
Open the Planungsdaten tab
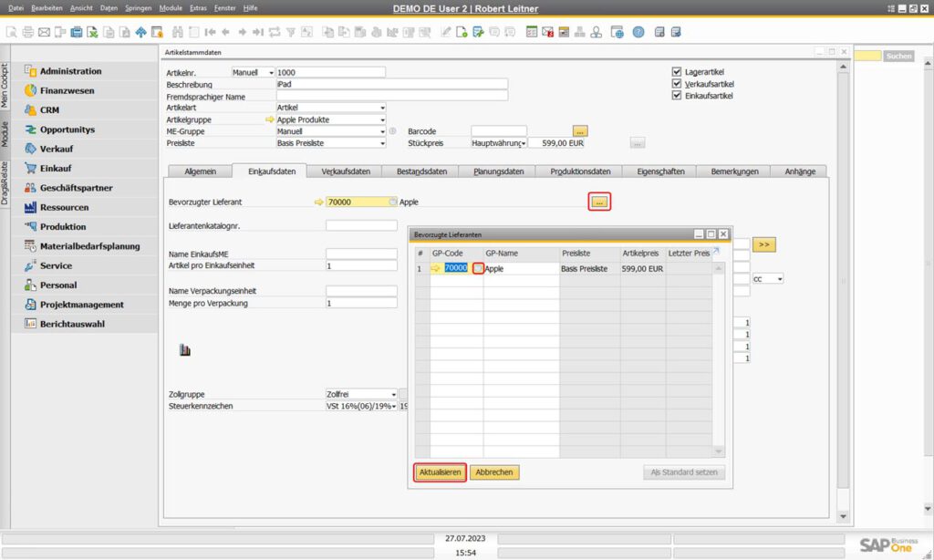pyautogui.click(x=499, y=171)
